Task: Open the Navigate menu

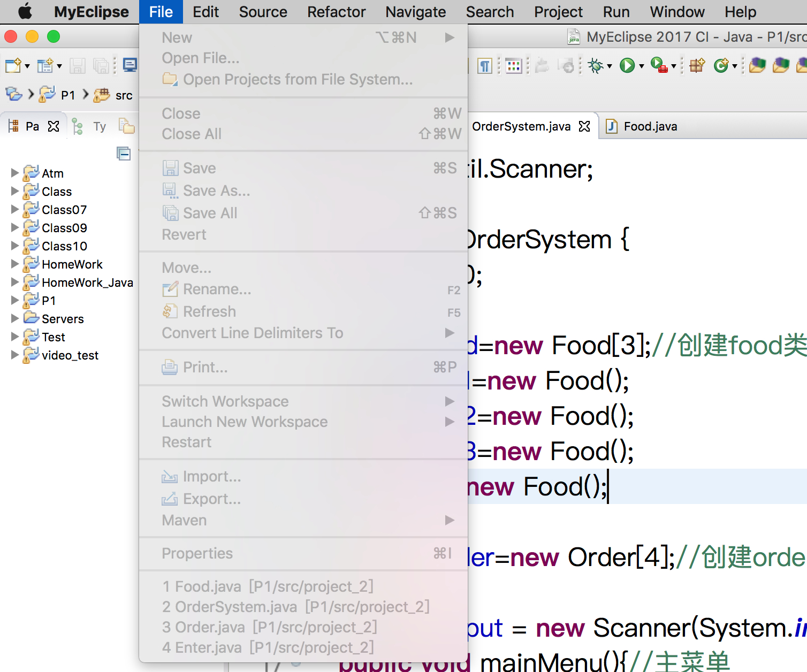Action: point(415,12)
